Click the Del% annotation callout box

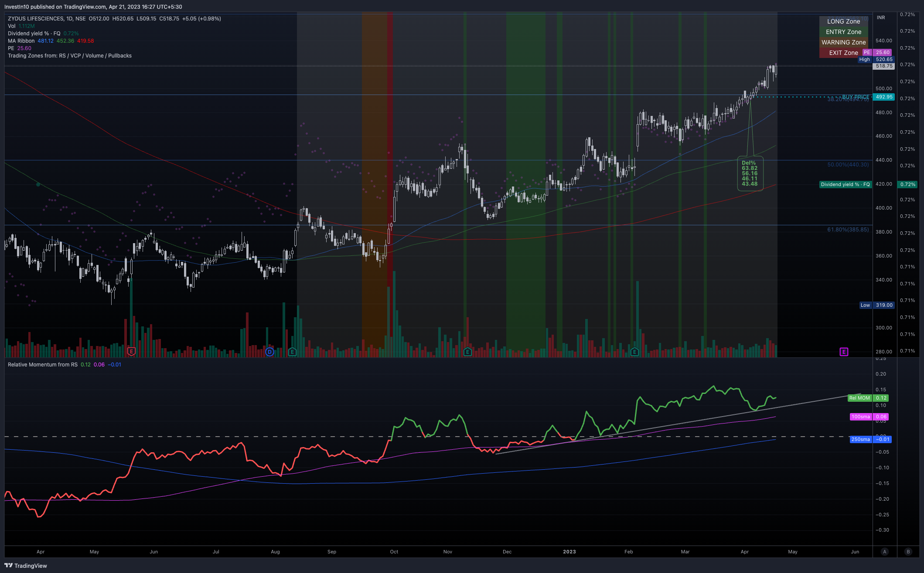[x=750, y=173]
